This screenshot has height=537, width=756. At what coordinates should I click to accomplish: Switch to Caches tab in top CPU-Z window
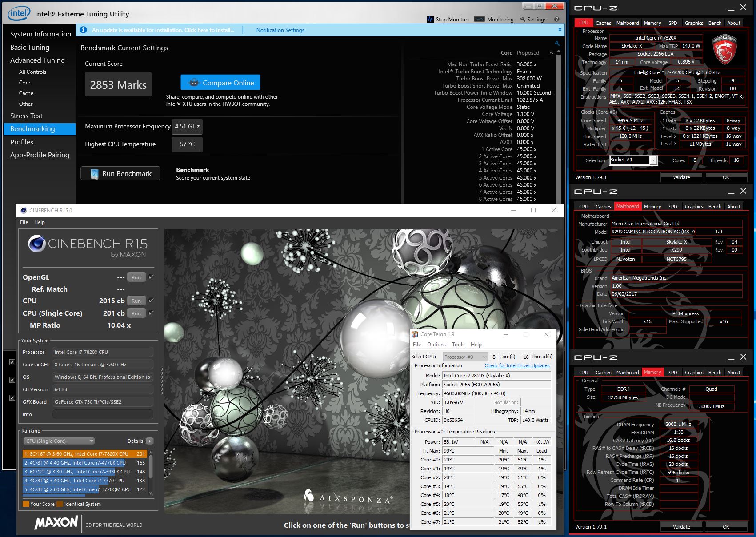pyautogui.click(x=603, y=23)
